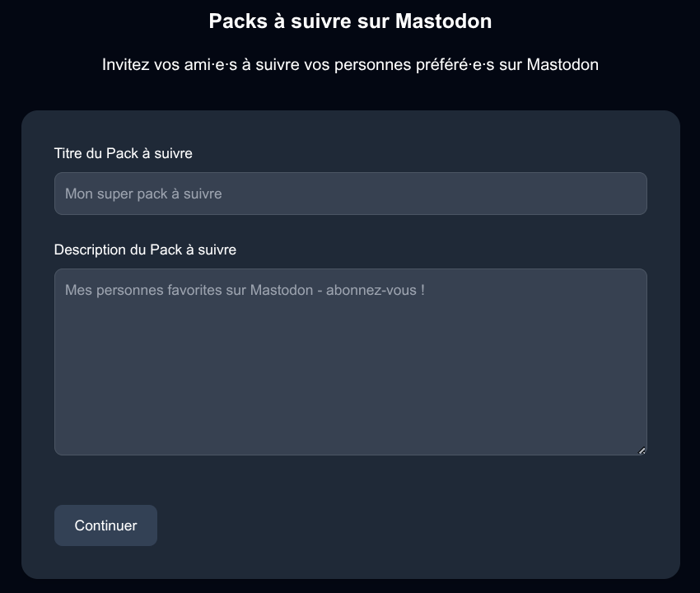Image resolution: width=700 pixels, height=593 pixels.
Task: Click the word 'Titre' in the field label
Action: [68, 153]
